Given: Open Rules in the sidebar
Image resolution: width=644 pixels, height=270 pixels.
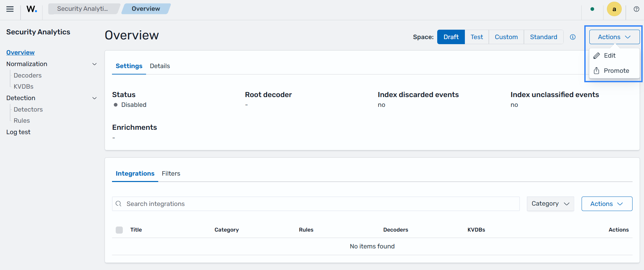Looking at the screenshot, I should point(22,121).
